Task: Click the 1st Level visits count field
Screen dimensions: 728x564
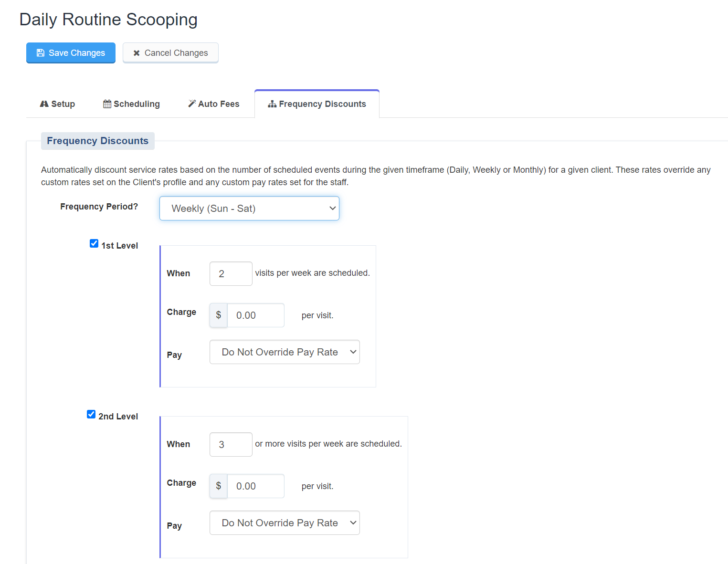Action: click(231, 273)
